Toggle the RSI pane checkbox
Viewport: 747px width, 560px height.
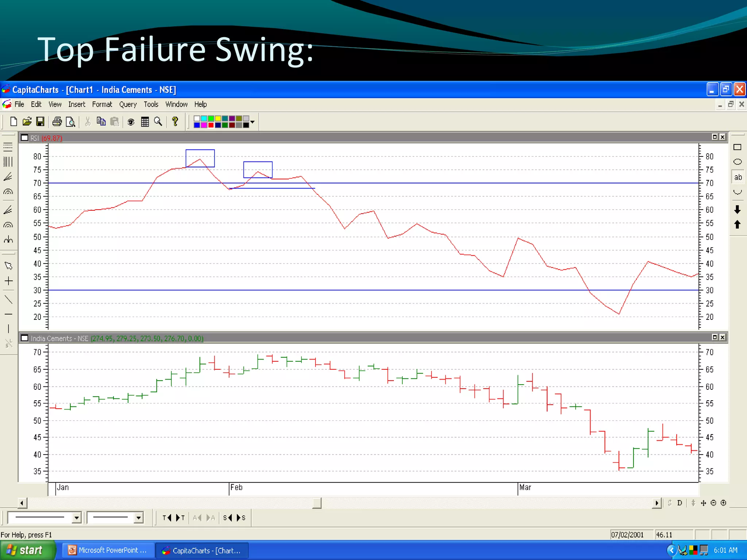point(24,138)
